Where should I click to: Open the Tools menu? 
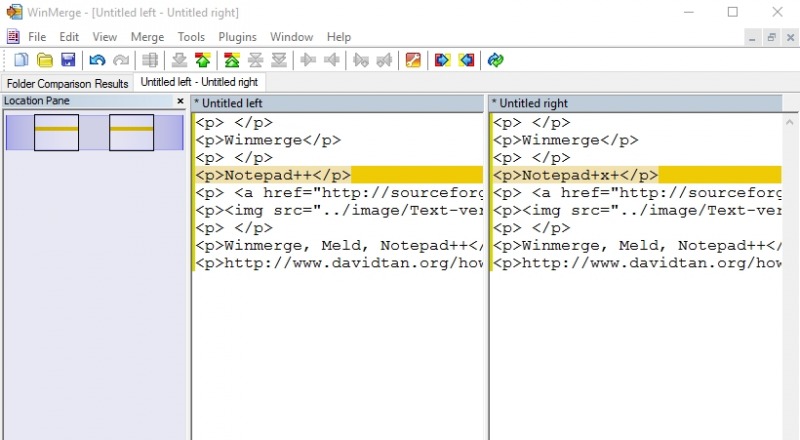point(191,37)
